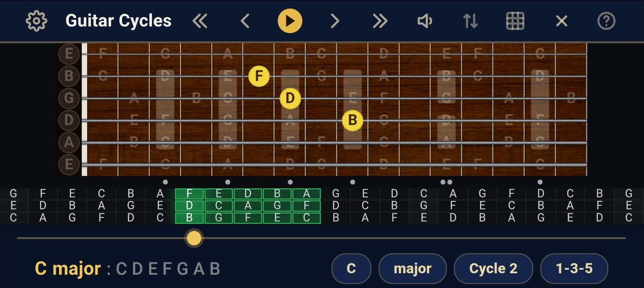Skip forward with the double-right chevrons

(x=380, y=21)
